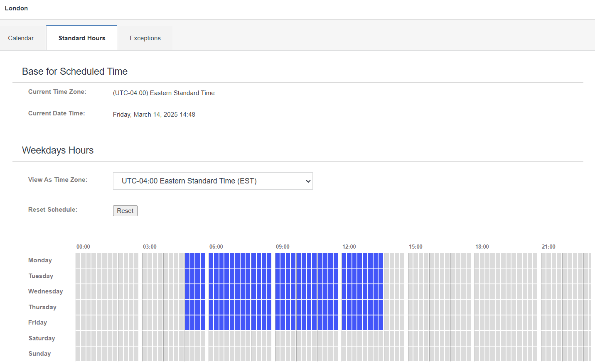
Task: Switch to the Calendar tab
Action: tap(21, 38)
